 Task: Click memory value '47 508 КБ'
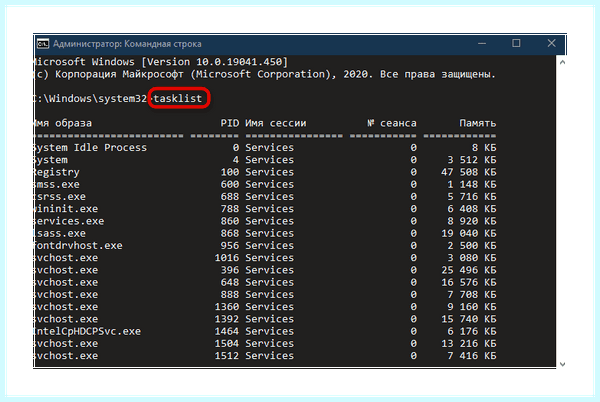click(468, 172)
